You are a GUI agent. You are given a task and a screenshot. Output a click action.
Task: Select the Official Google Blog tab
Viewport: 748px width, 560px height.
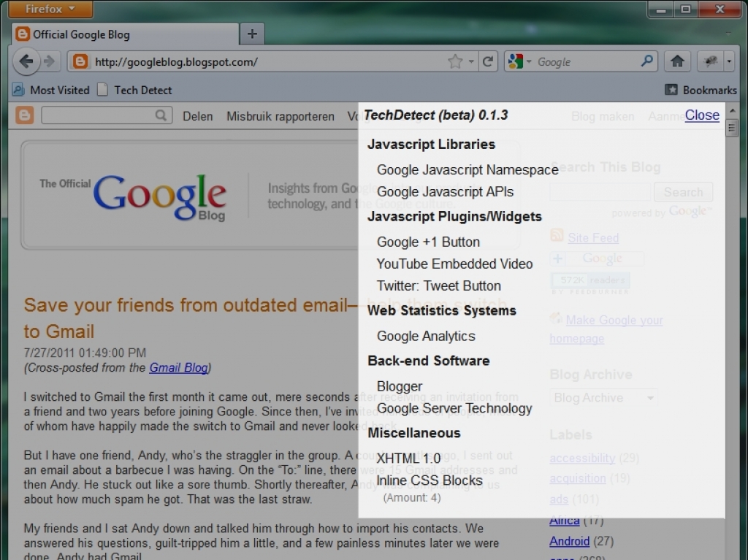[126, 34]
